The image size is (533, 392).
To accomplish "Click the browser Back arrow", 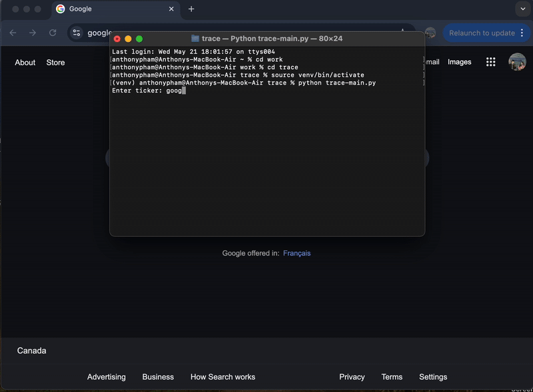I will 13,33.
